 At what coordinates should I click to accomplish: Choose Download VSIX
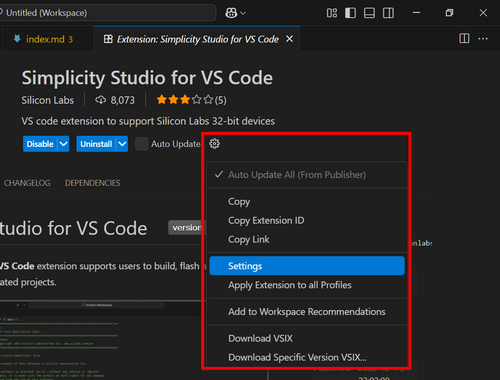click(307, 338)
